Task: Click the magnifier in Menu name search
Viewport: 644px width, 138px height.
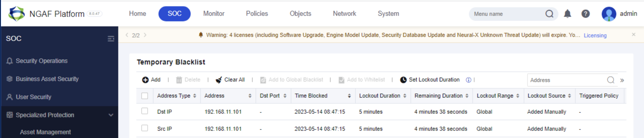Action: pyautogui.click(x=549, y=14)
